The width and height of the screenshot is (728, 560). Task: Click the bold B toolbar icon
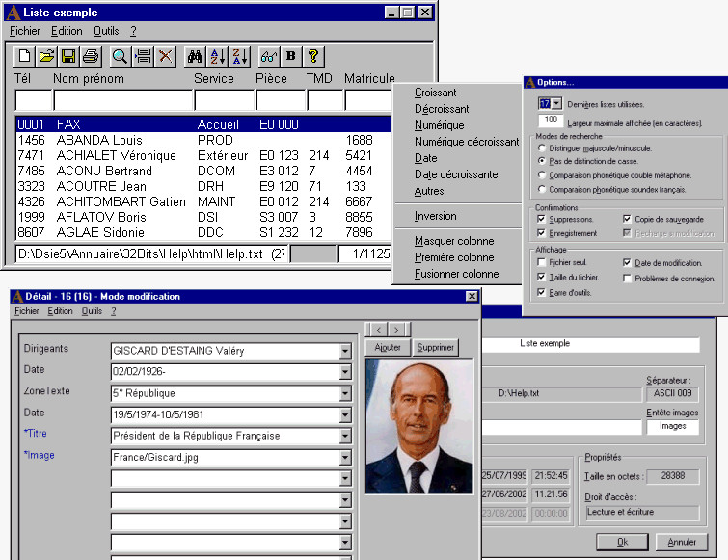(291, 57)
